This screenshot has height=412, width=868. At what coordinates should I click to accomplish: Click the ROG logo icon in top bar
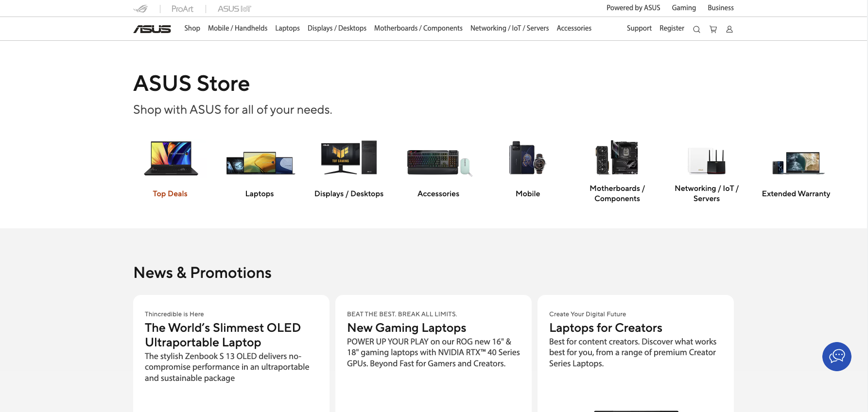(140, 9)
